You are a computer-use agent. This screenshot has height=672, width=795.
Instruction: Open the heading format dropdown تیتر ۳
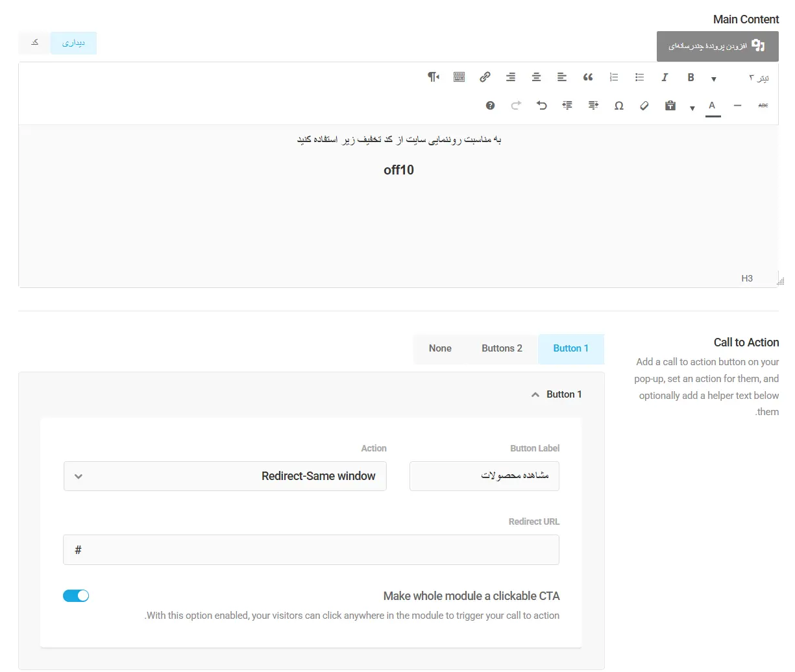[739, 78]
